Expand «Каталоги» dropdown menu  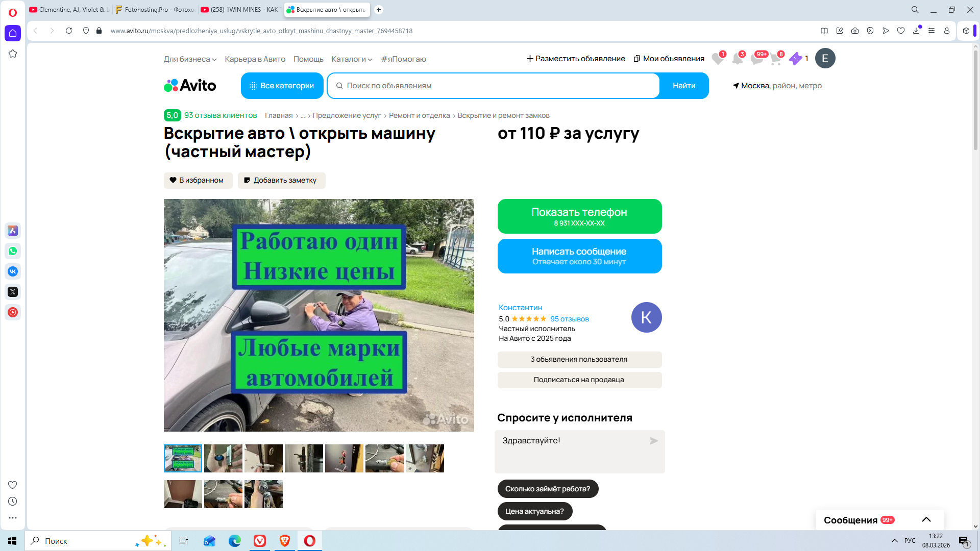(352, 59)
